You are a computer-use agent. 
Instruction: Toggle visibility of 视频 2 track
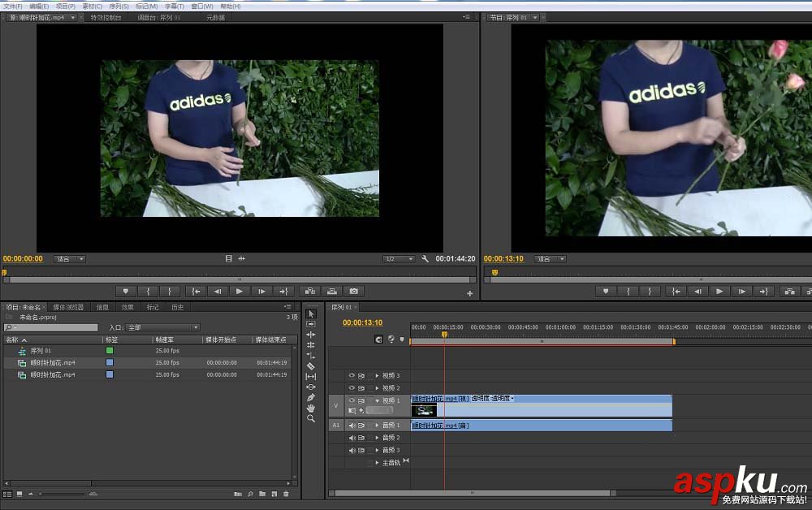coord(352,388)
